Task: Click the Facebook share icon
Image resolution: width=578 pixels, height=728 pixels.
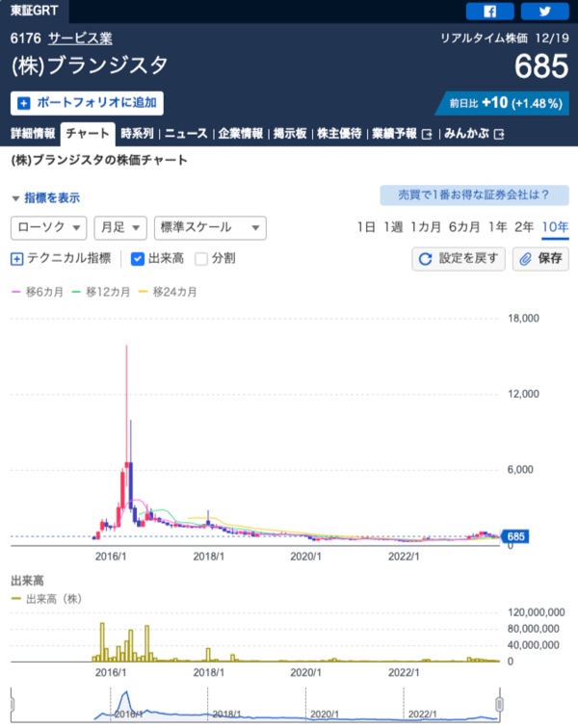Action: click(489, 12)
